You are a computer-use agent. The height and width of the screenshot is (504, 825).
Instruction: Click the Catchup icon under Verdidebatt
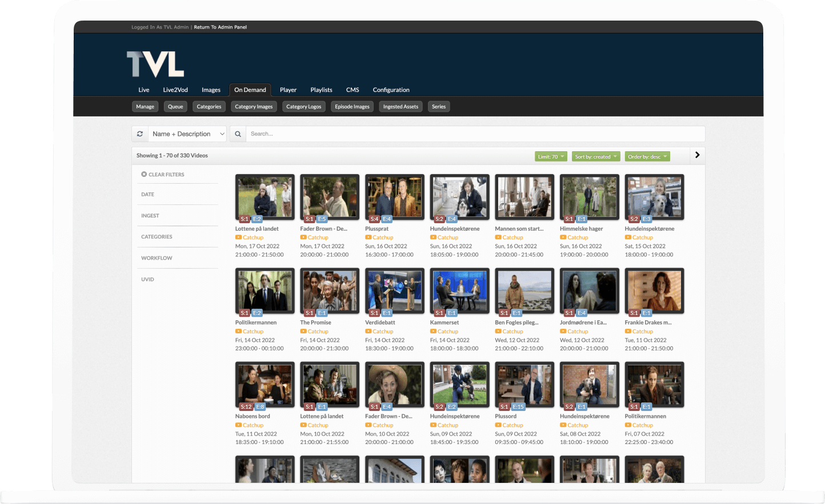369,331
